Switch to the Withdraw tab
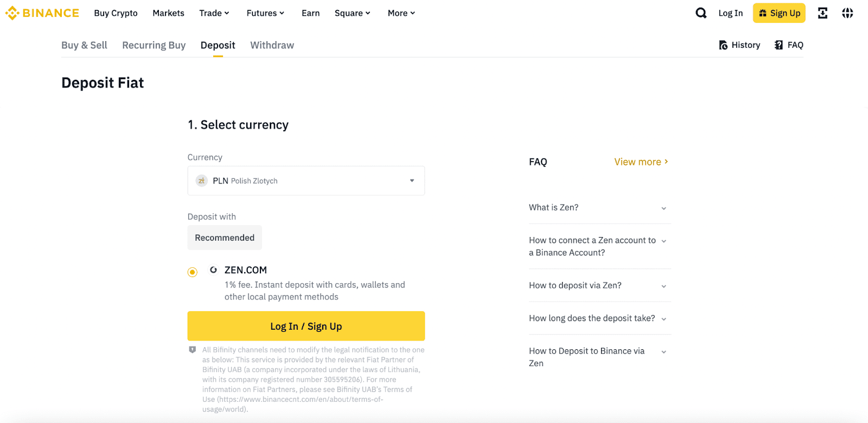This screenshot has height=423, width=868. pyautogui.click(x=272, y=45)
